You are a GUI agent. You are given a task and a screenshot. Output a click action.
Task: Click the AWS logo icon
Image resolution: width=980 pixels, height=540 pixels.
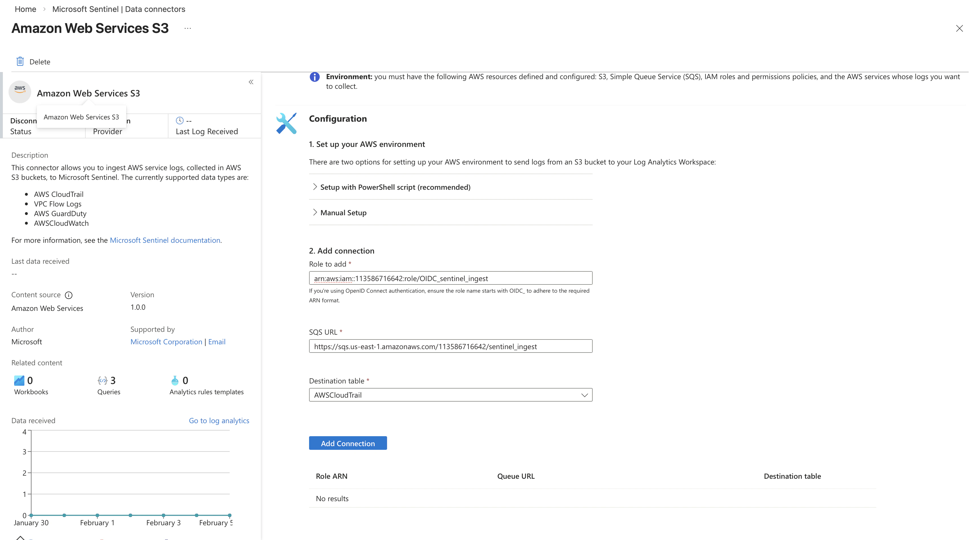(x=20, y=92)
